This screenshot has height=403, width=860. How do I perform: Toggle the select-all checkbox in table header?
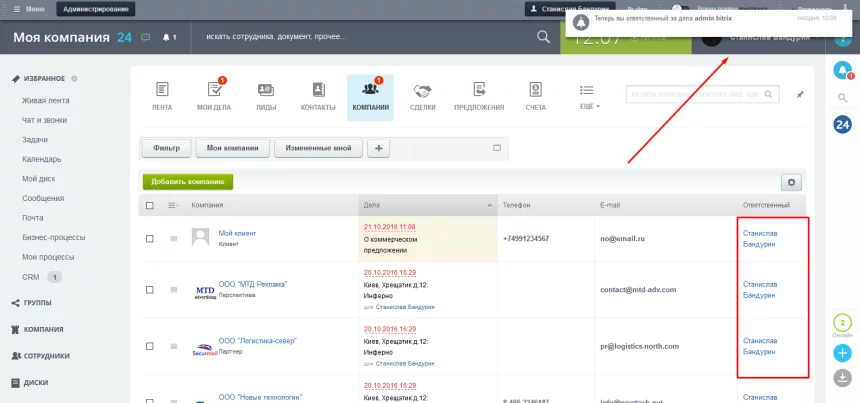[150, 205]
